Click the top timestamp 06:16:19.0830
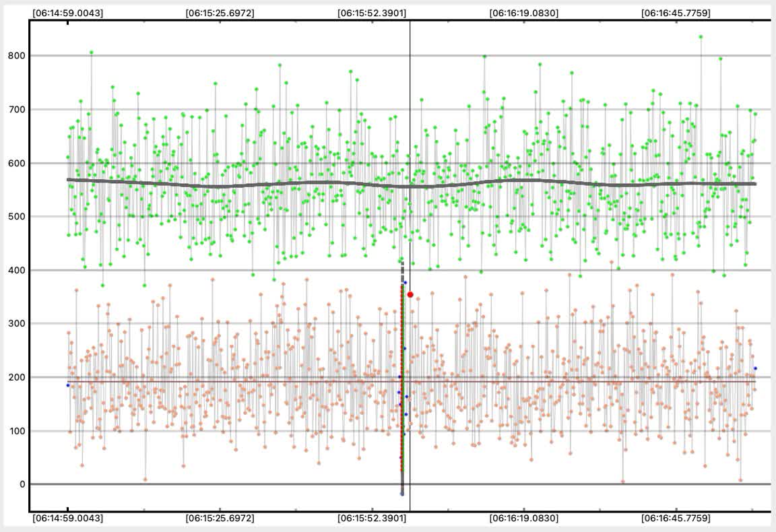This screenshot has width=776, height=532. point(523,13)
